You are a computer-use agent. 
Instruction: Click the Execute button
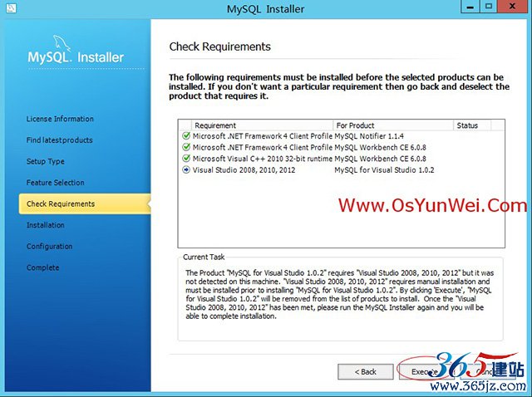point(425,372)
